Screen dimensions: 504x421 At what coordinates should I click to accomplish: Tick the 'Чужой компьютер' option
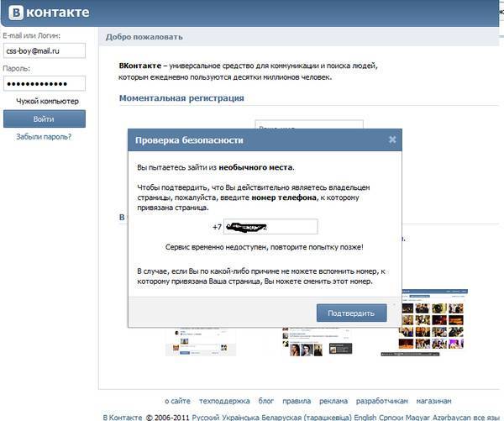pos(47,102)
